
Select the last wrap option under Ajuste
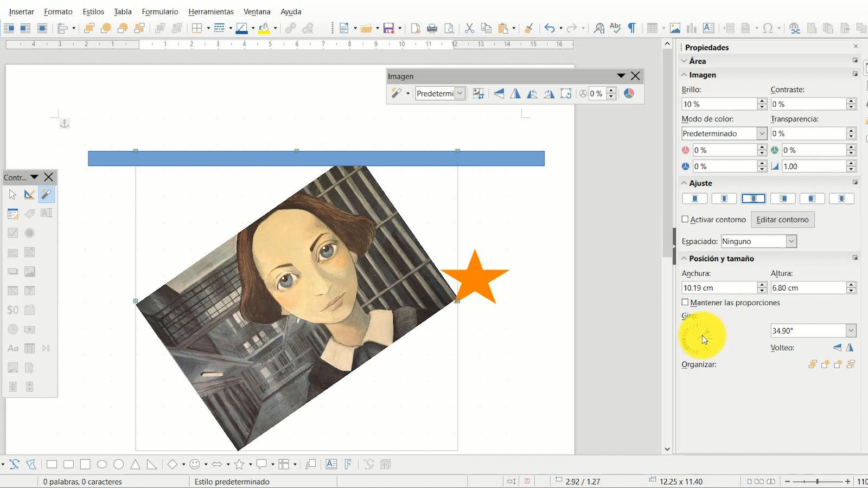tap(842, 198)
